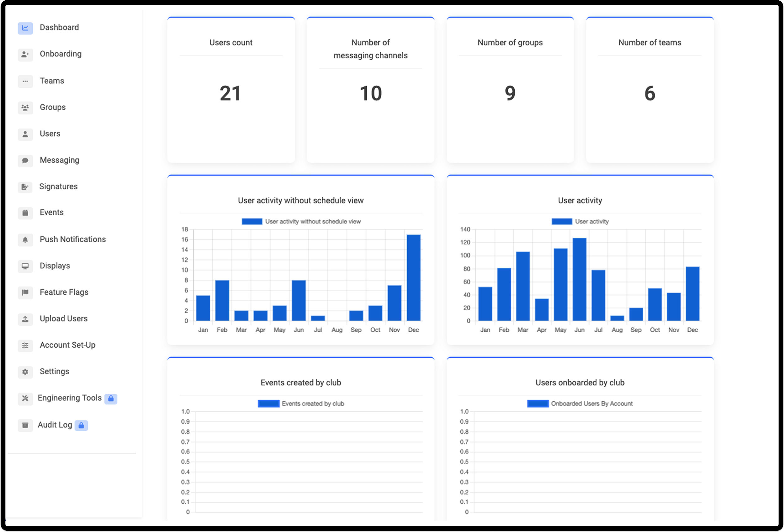This screenshot has height=532, width=784.
Task: Open the Users menu item
Action: coord(50,134)
